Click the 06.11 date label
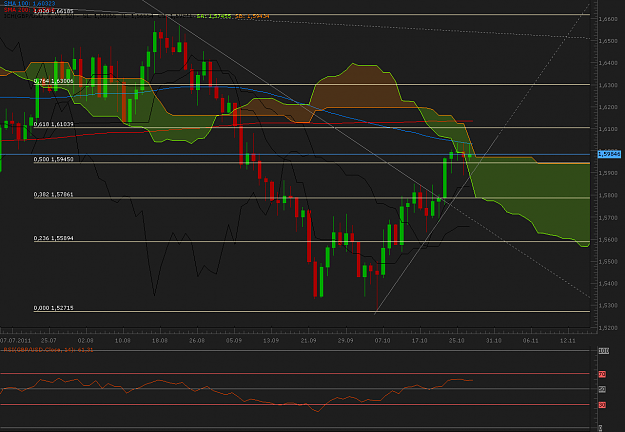 click(x=531, y=341)
